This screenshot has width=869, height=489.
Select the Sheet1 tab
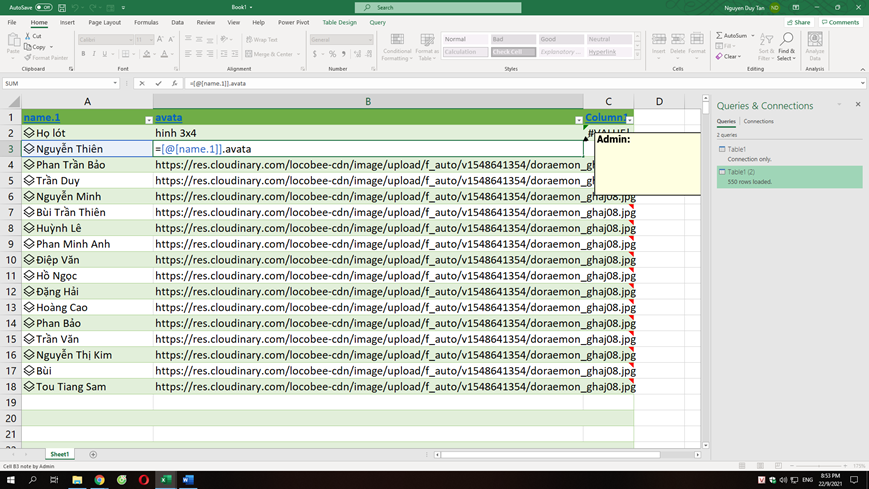(59, 455)
